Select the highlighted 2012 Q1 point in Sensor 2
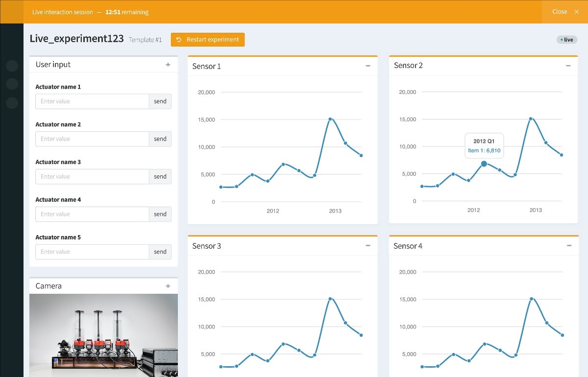Image resolution: width=588 pixels, height=377 pixels. coord(484,164)
